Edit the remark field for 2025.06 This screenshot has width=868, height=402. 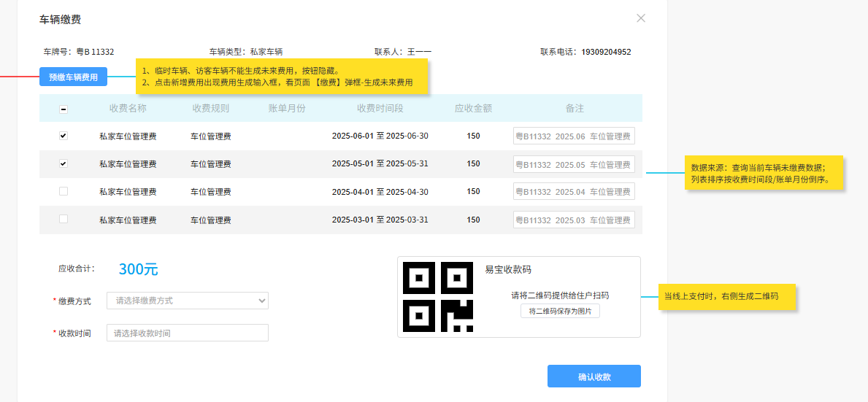(x=574, y=136)
